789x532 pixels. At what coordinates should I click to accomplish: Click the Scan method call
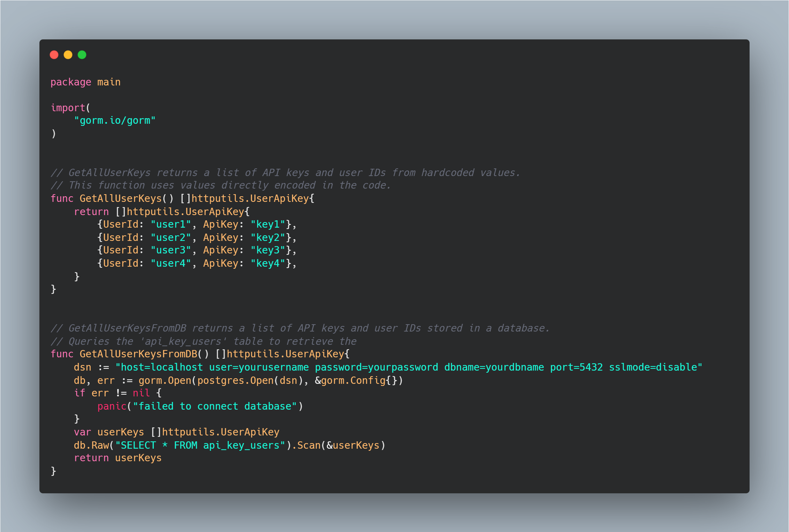(x=308, y=446)
